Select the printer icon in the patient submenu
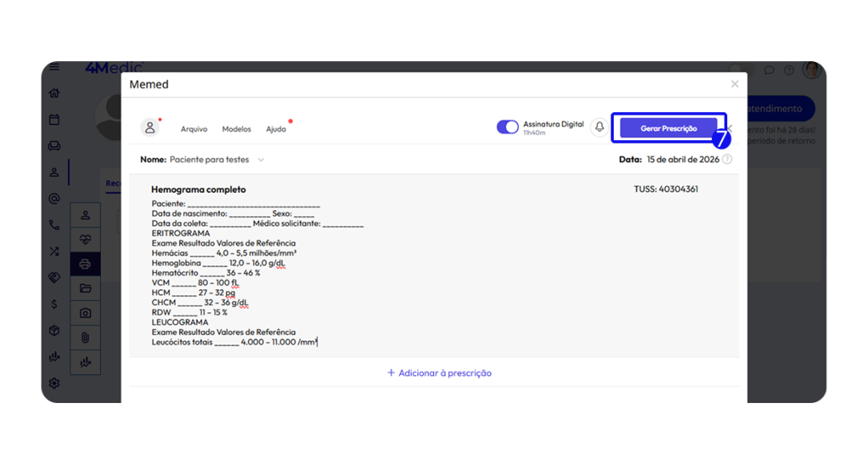 85,264
